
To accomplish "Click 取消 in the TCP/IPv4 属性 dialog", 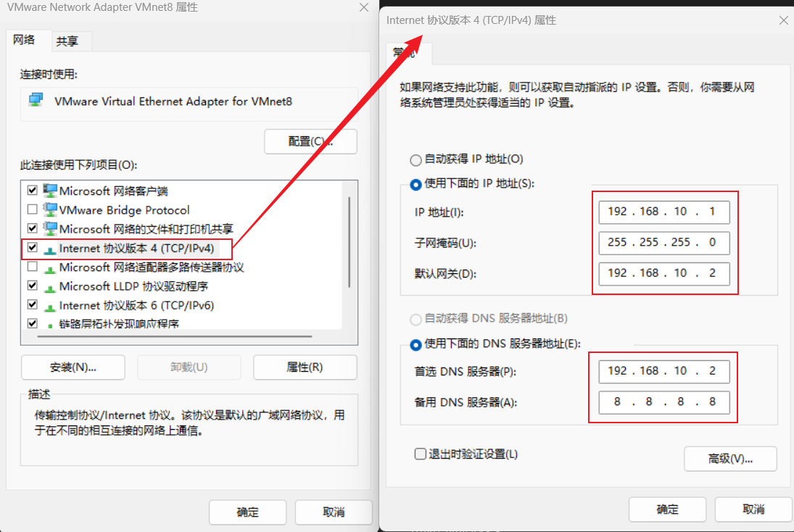I will (x=753, y=510).
